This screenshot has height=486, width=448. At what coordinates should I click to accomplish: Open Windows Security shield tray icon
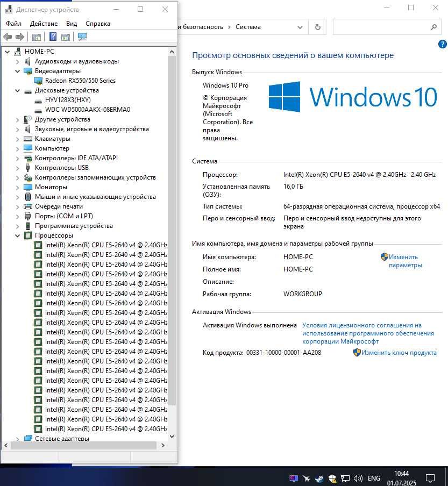click(332, 478)
